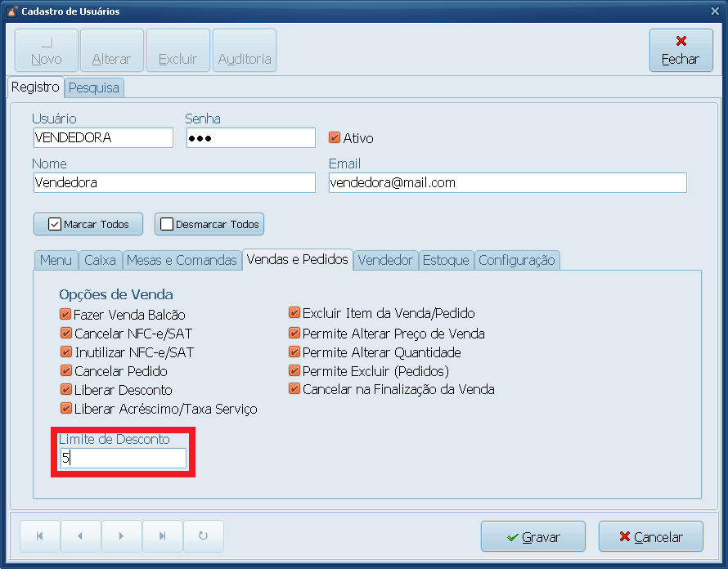The width and height of the screenshot is (728, 569).
Task: Uncheck Liberar Desconto option
Action: tap(65, 390)
